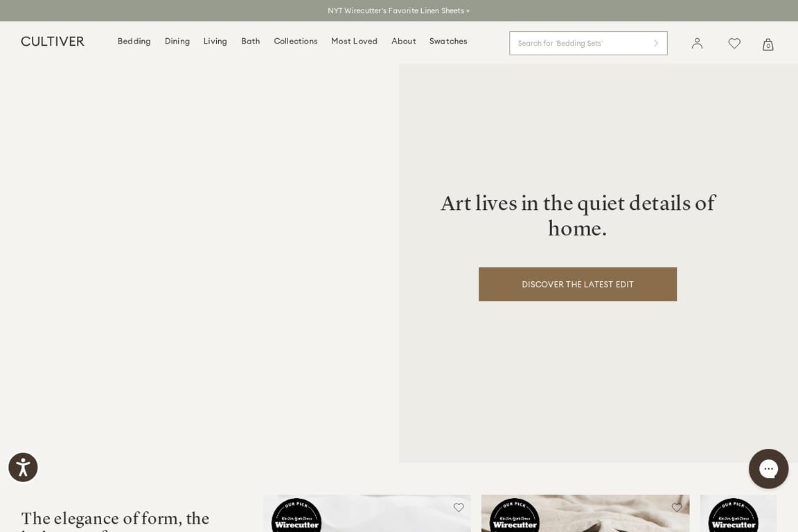Go to the About page
The width and height of the screenshot is (798, 532).
coord(404,42)
